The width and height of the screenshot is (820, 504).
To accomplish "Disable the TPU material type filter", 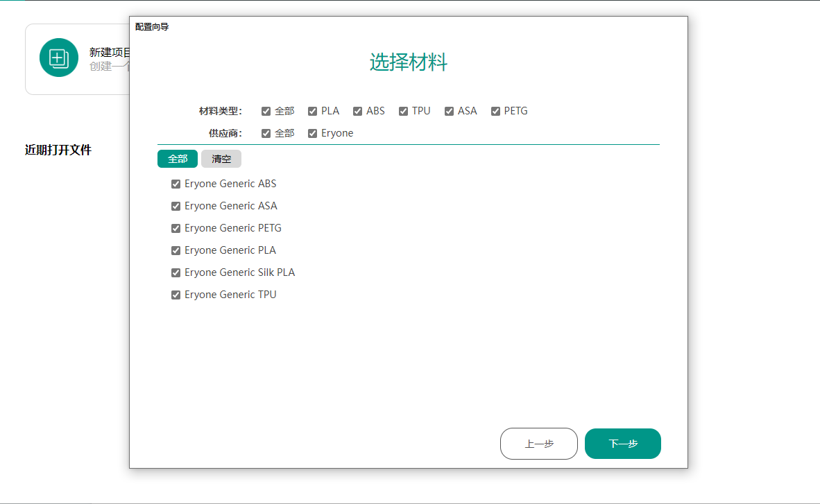I will click(403, 111).
